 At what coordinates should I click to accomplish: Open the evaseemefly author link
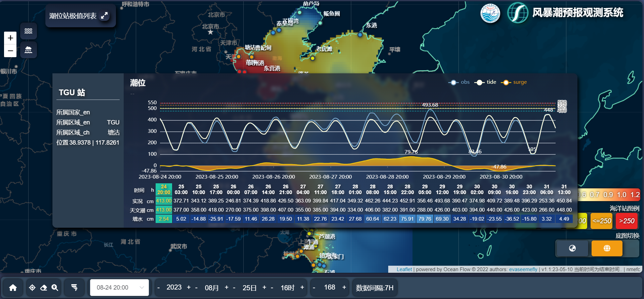[x=523, y=269]
